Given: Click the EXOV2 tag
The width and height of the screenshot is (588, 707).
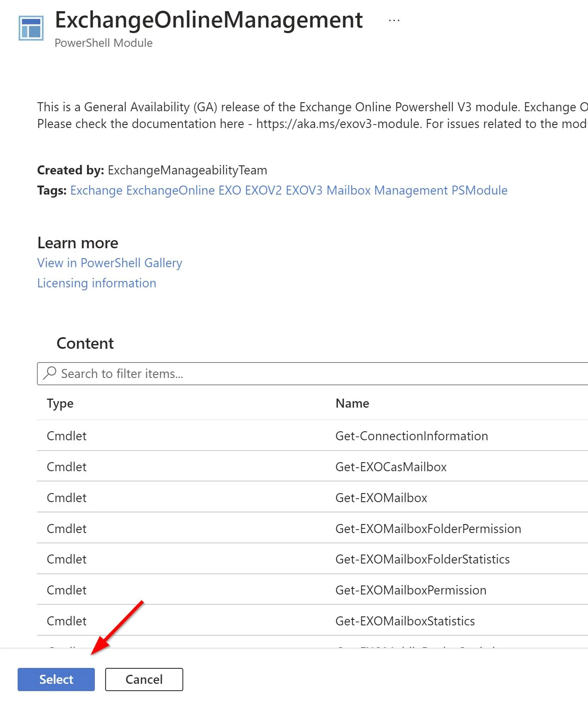Looking at the screenshot, I should tap(264, 190).
